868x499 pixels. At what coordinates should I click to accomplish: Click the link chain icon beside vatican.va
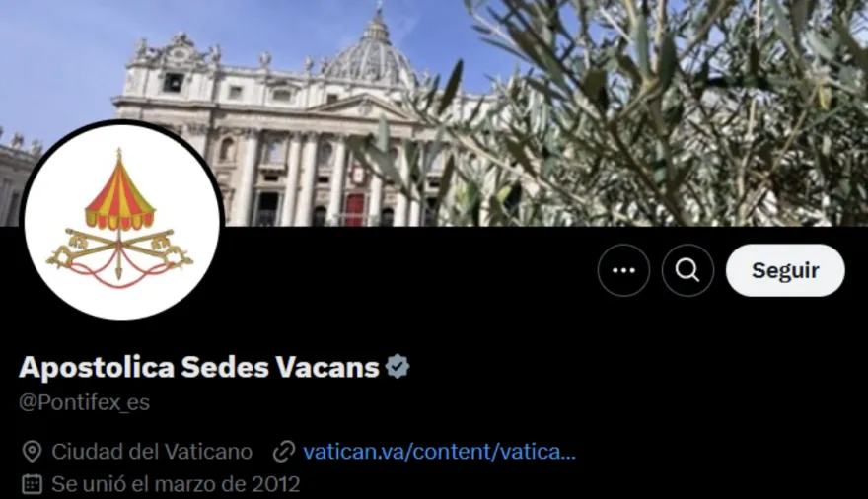pyautogui.click(x=283, y=452)
